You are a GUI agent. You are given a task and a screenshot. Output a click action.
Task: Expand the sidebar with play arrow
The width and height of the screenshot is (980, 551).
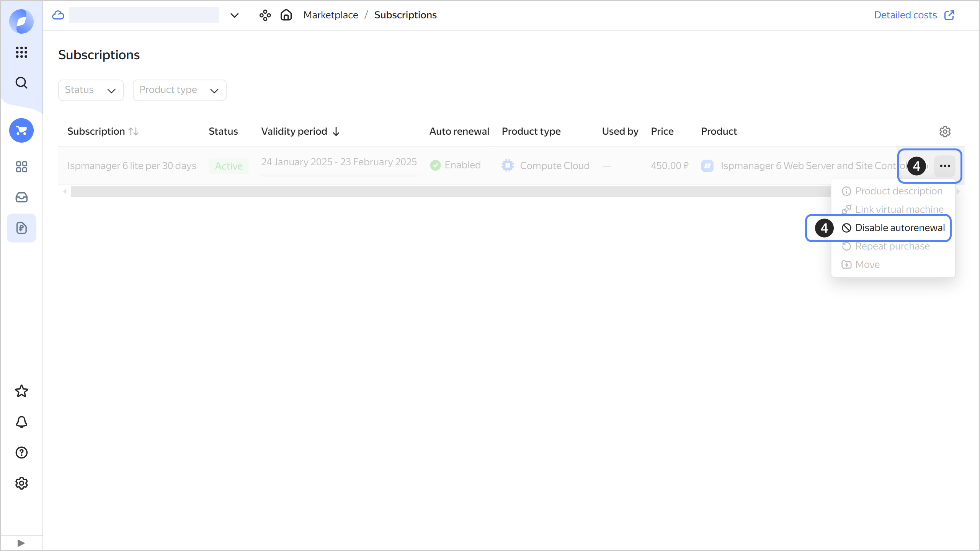pos(21,543)
